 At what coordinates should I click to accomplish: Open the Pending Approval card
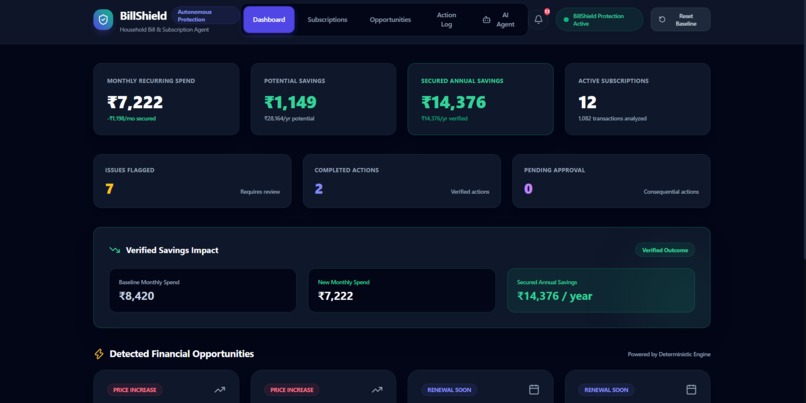[611, 181]
